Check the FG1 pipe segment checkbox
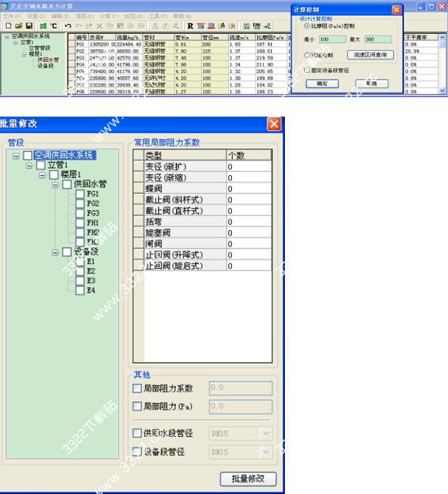448x494 pixels. pyautogui.click(x=80, y=193)
